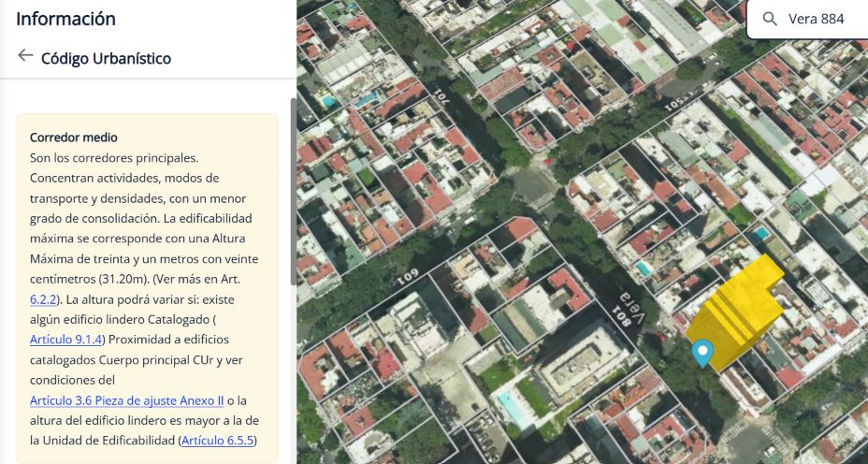Click the '601' street number label
This screenshot has height=464, width=868.
(406, 277)
